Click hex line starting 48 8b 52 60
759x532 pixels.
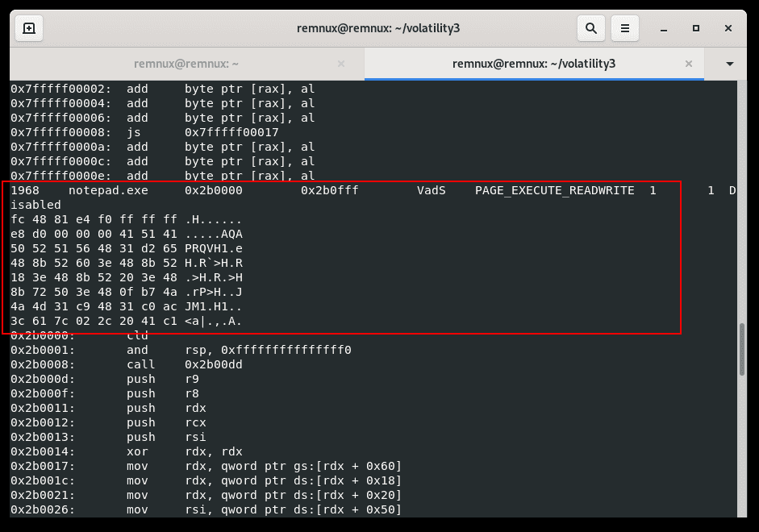[127, 263]
